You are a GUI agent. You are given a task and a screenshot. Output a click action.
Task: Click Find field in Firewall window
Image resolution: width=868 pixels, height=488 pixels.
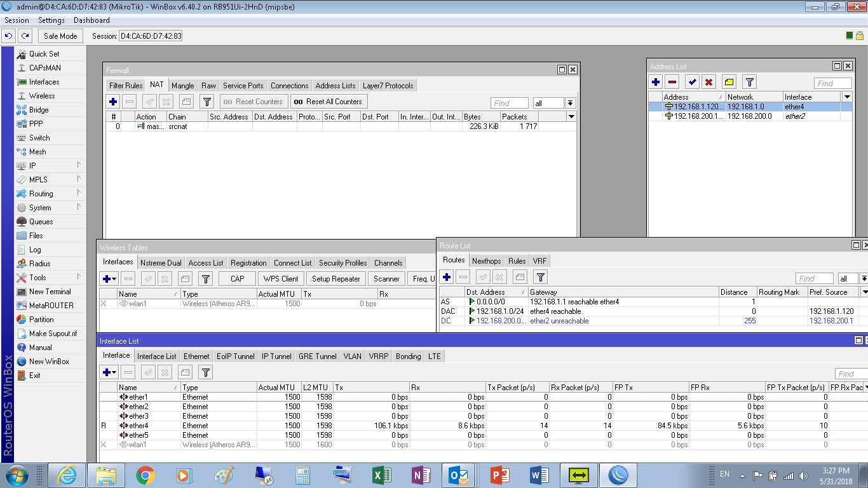tap(510, 103)
